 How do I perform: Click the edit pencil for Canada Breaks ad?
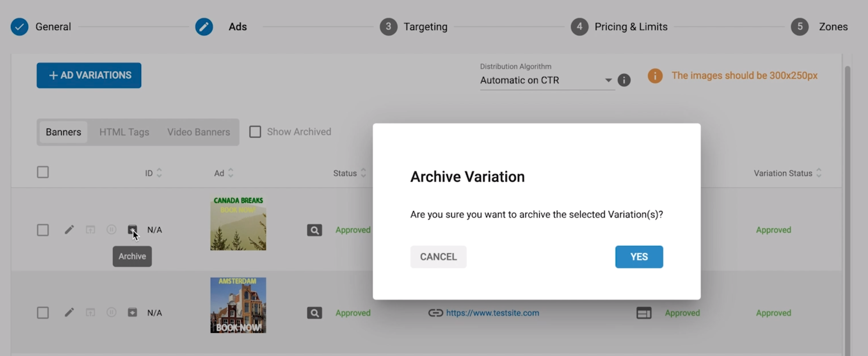[69, 230]
